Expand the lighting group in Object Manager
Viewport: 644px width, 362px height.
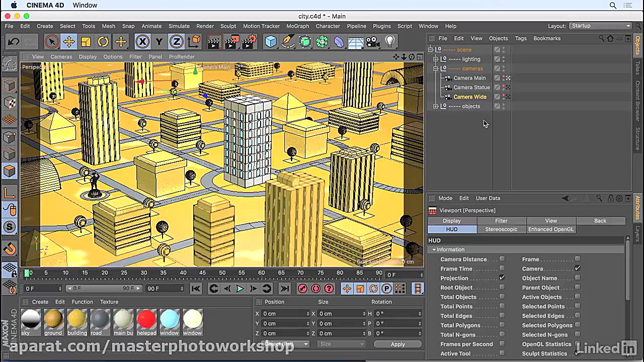(436, 59)
